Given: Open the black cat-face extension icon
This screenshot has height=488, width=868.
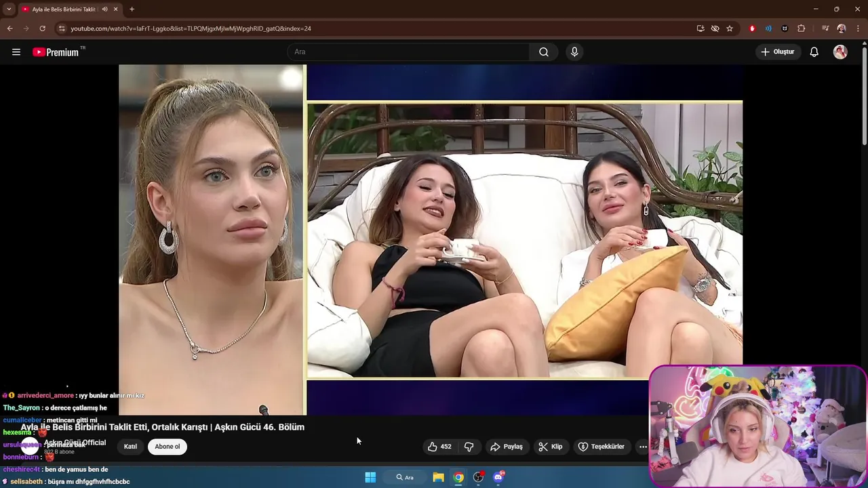Looking at the screenshot, I should point(785,28).
